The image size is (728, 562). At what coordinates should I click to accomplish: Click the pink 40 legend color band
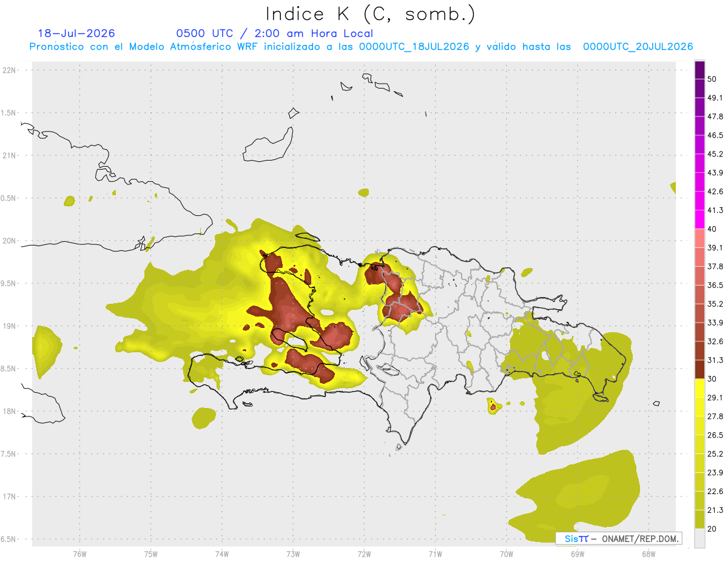[x=699, y=238]
